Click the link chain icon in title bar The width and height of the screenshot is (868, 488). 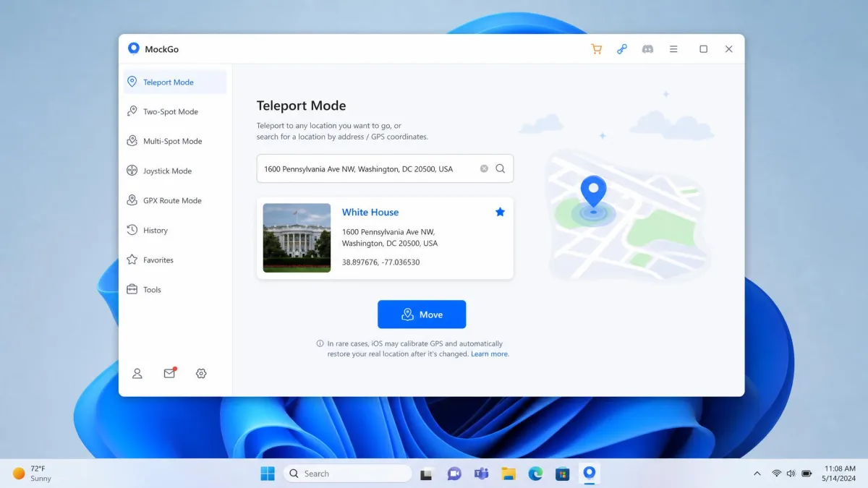point(622,49)
